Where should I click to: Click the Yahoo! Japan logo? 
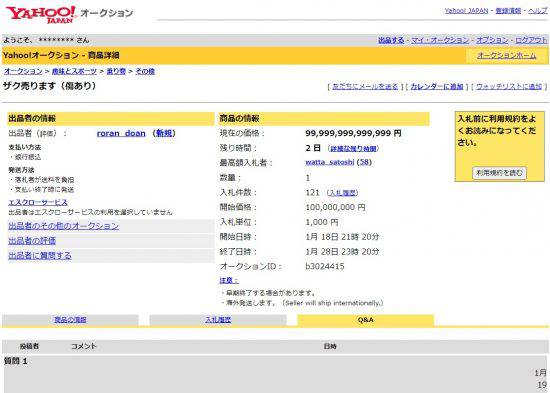(41, 14)
